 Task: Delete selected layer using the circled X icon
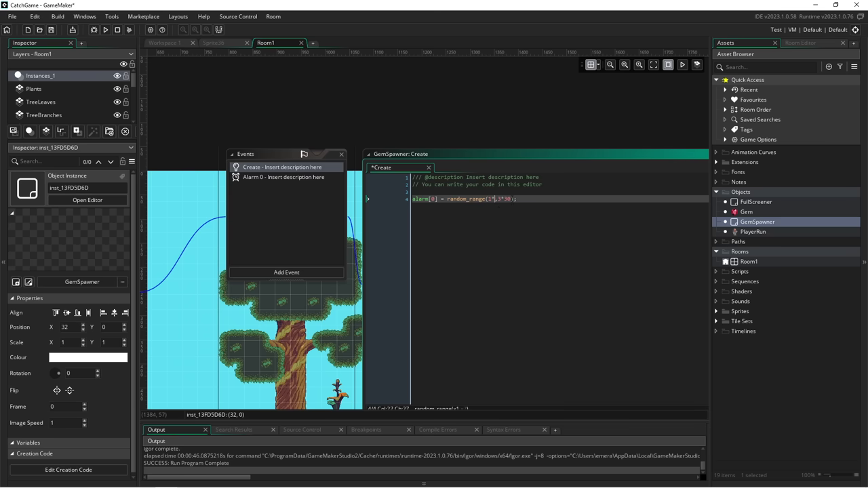coord(125,131)
